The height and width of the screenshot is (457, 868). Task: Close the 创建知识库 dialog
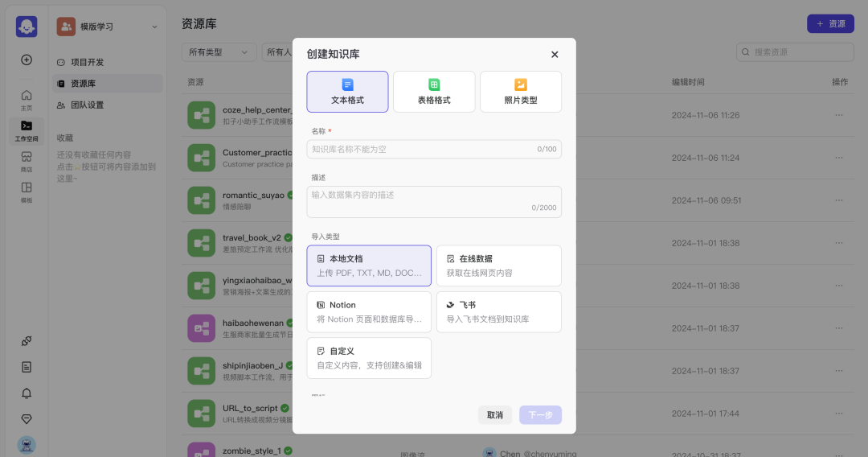(555, 54)
